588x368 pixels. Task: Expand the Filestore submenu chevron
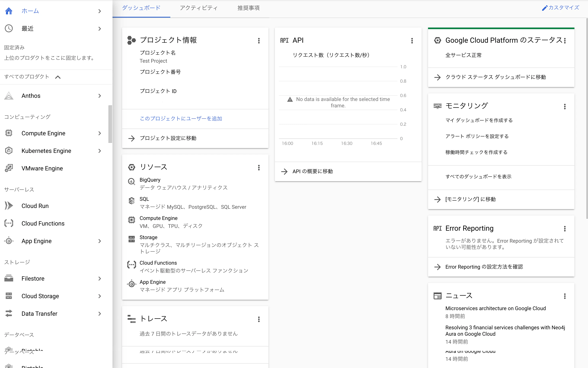click(100, 278)
